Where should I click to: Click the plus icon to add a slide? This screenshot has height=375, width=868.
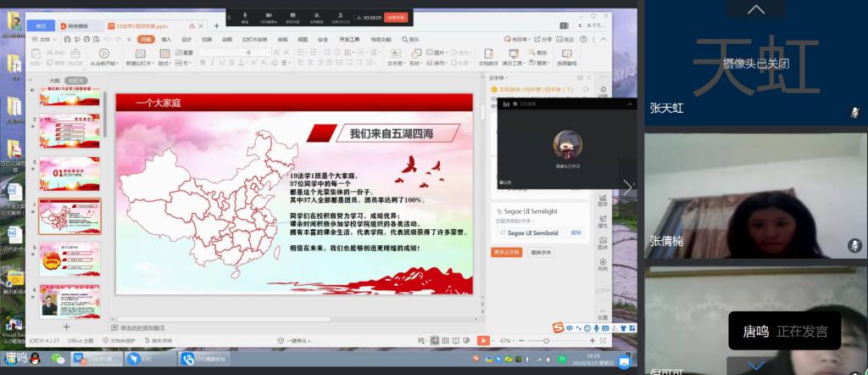[66, 327]
